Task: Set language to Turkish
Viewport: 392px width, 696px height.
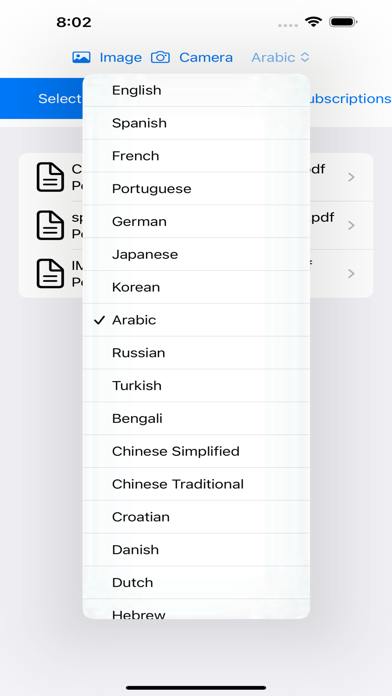Action: pos(196,386)
